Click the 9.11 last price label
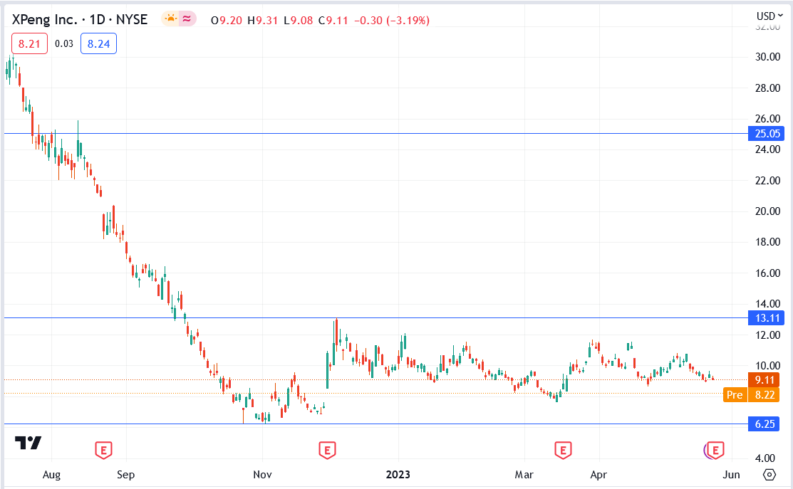This screenshot has width=793, height=489. point(764,380)
